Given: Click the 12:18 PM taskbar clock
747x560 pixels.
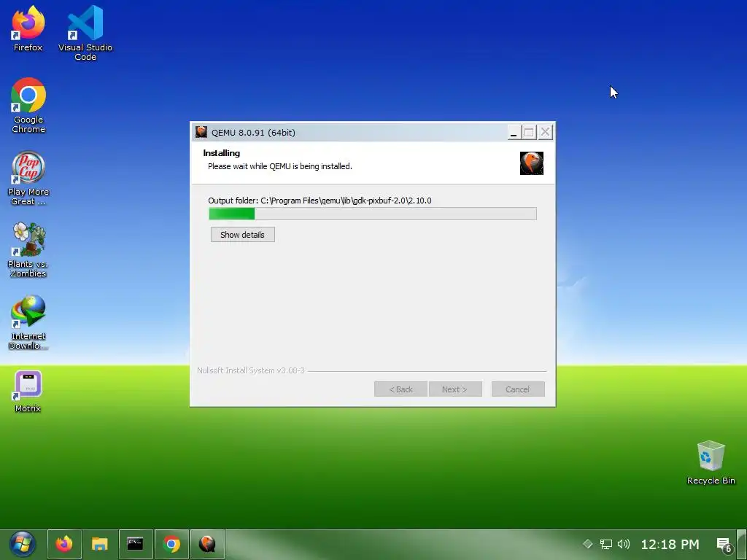Looking at the screenshot, I should (x=670, y=544).
